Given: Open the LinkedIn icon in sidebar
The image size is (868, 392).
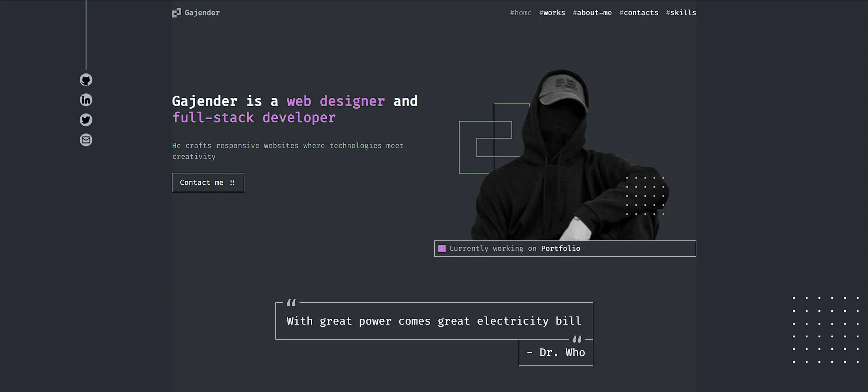Looking at the screenshot, I should [x=86, y=100].
